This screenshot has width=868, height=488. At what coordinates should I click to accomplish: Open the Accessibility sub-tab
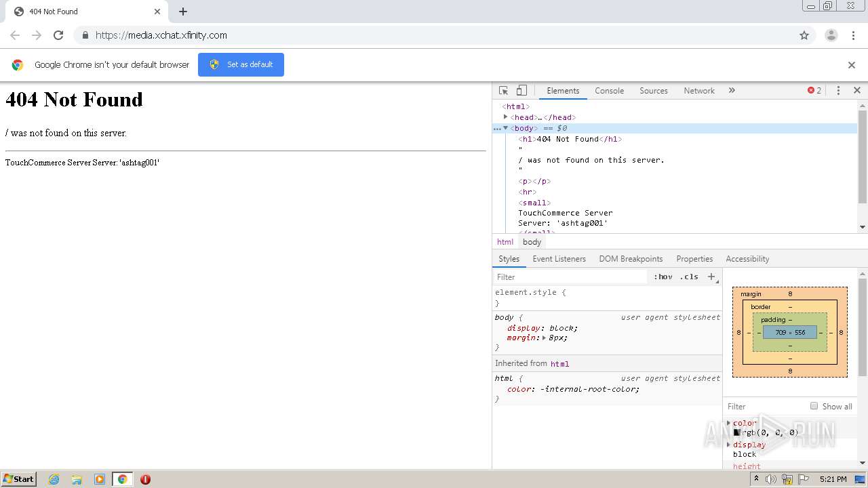point(747,259)
